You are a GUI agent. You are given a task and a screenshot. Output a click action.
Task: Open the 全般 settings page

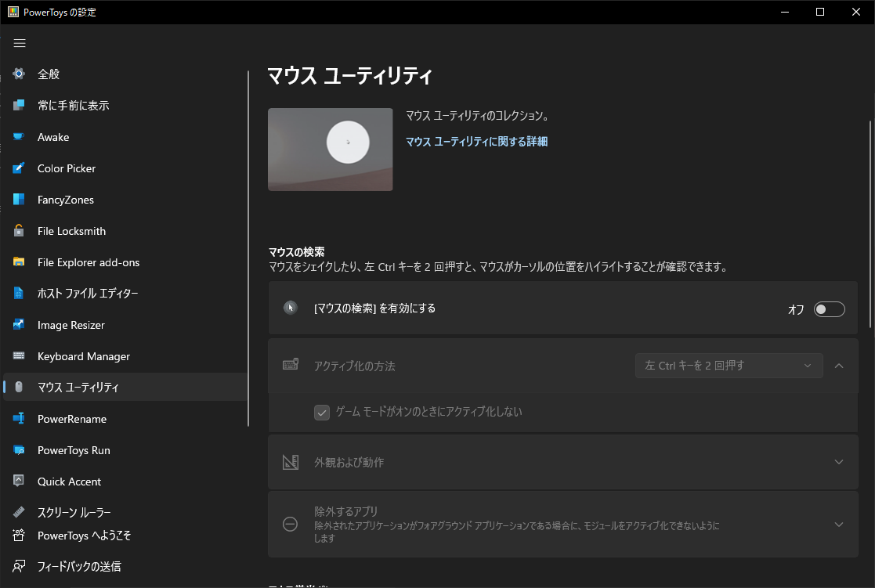pos(125,74)
